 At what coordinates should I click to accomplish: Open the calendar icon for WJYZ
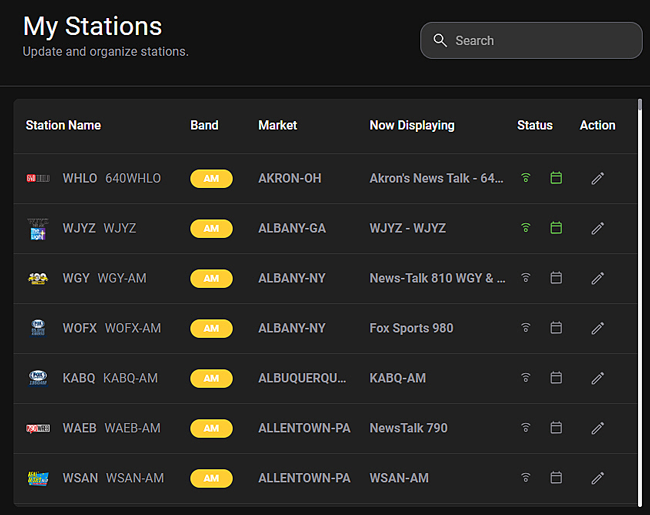pyautogui.click(x=556, y=228)
